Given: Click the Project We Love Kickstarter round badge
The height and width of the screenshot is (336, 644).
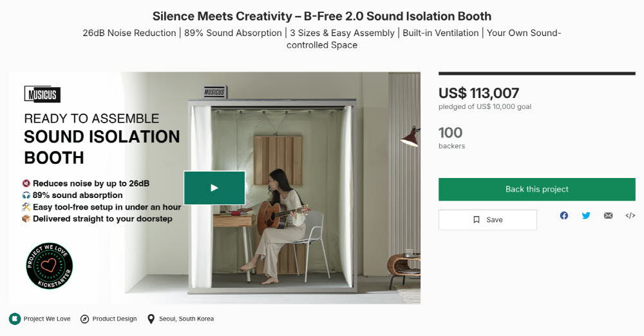Looking at the screenshot, I should [x=50, y=266].
